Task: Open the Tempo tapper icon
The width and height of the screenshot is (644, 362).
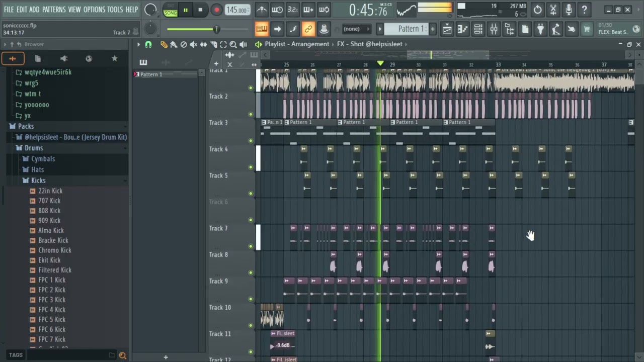Action: point(556,29)
